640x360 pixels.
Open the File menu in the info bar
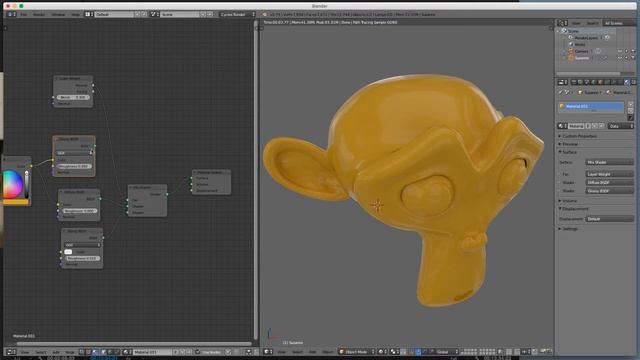tap(24, 14)
